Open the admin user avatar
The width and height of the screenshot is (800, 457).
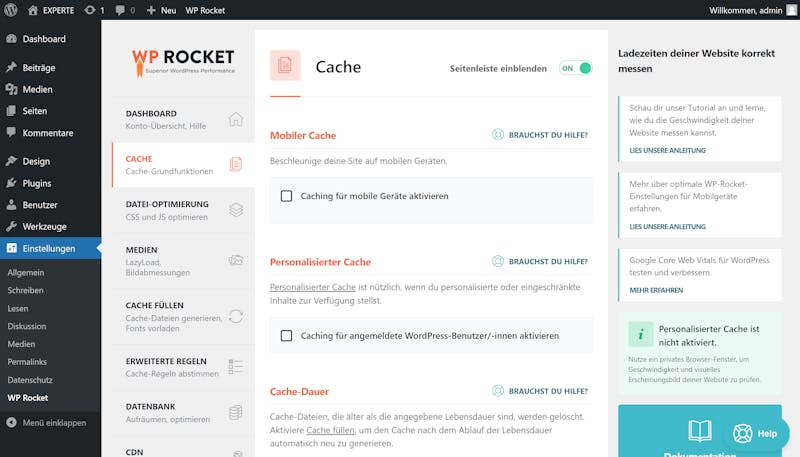coord(791,10)
